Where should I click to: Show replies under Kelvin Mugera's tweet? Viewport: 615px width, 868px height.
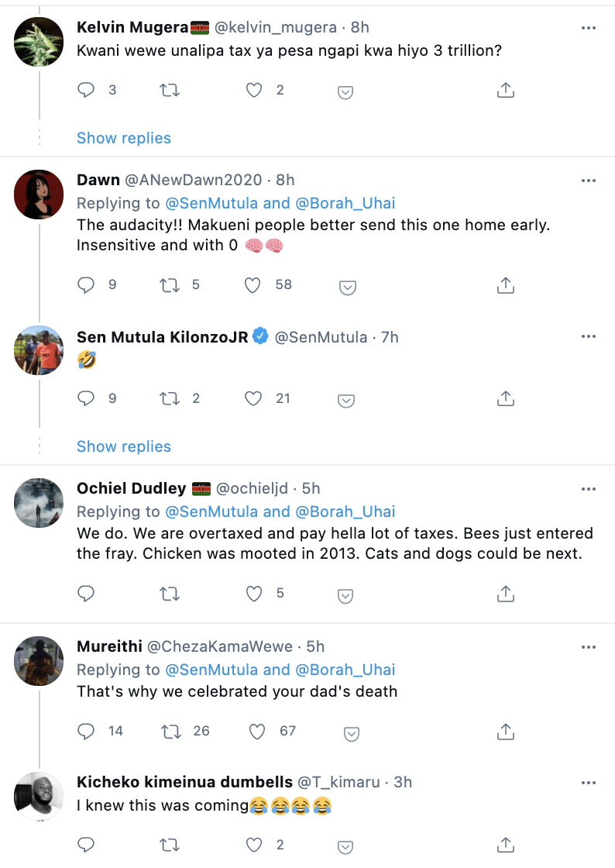(124, 138)
